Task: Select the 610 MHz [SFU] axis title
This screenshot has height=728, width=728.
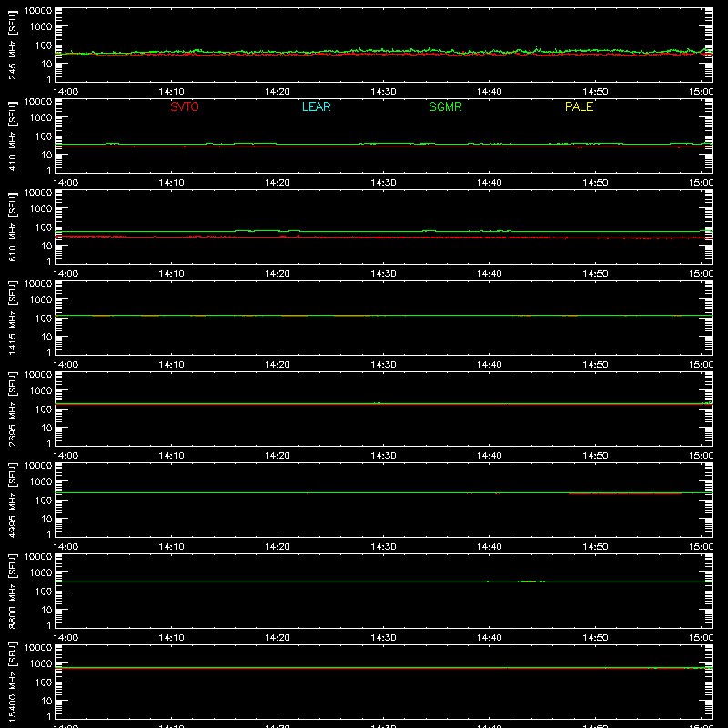Action: pyautogui.click(x=13, y=227)
